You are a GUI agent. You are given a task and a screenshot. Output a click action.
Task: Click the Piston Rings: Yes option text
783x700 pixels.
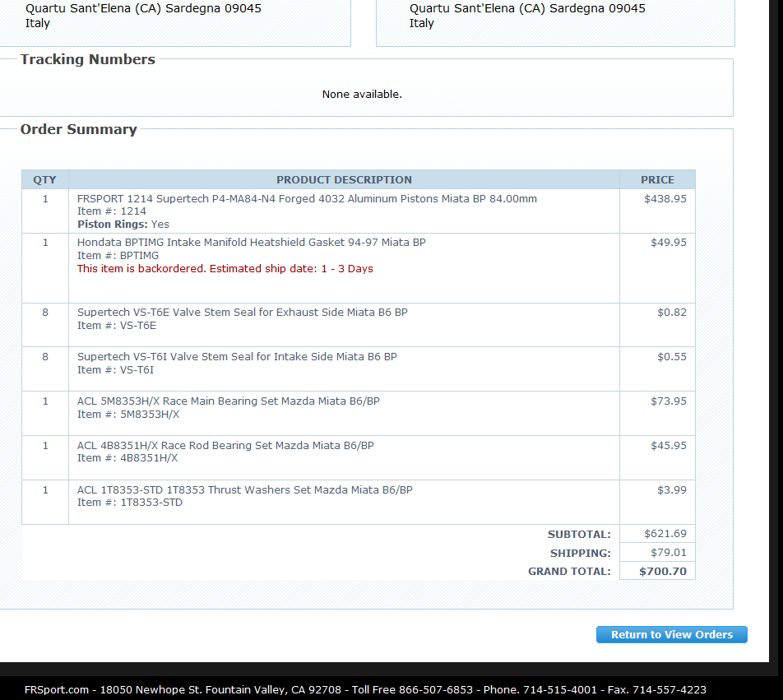pos(123,225)
